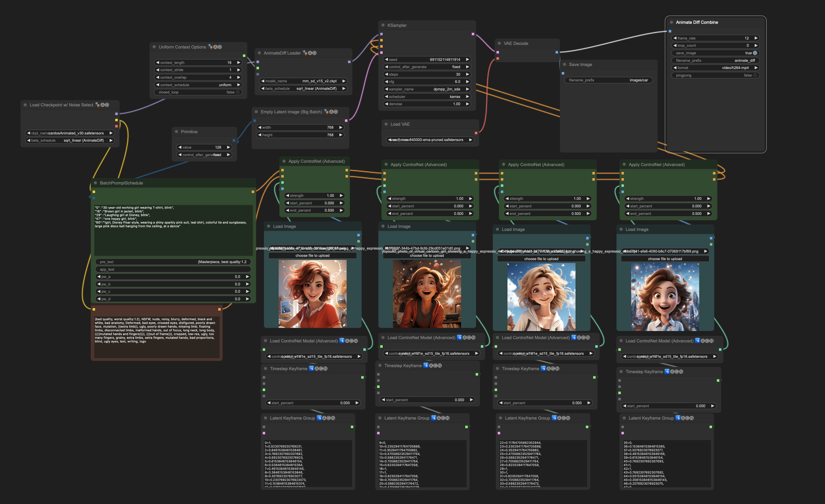Decrease the KSampler steps value with left arrow

coord(386,74)
